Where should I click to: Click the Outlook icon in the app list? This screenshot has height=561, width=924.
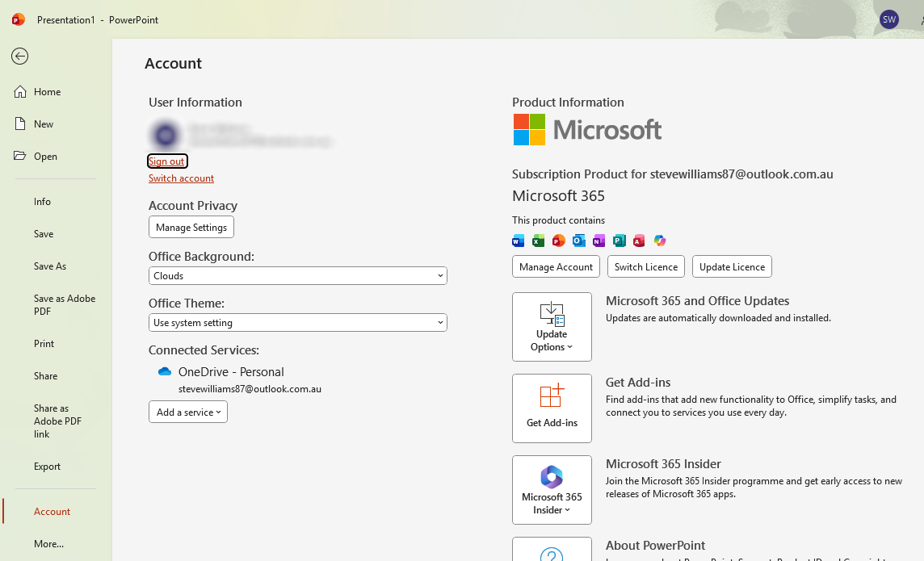click(x=578, y=241)
